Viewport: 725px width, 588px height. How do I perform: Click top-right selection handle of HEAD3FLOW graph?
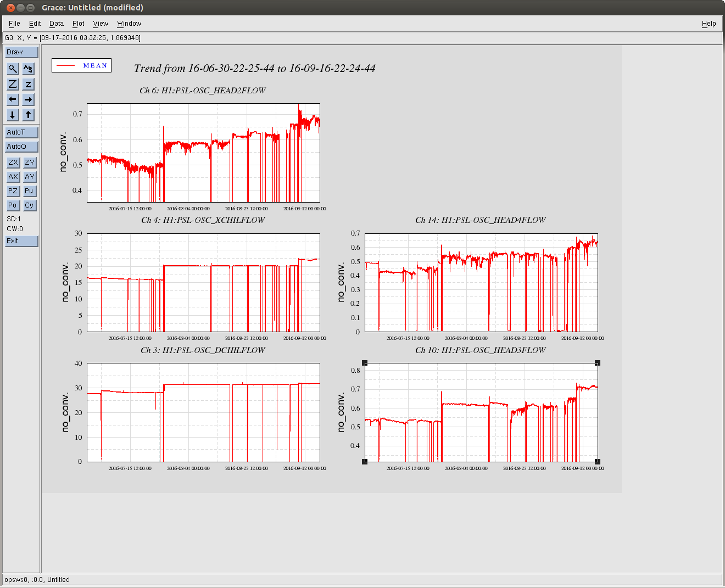[x=598, y=363]
